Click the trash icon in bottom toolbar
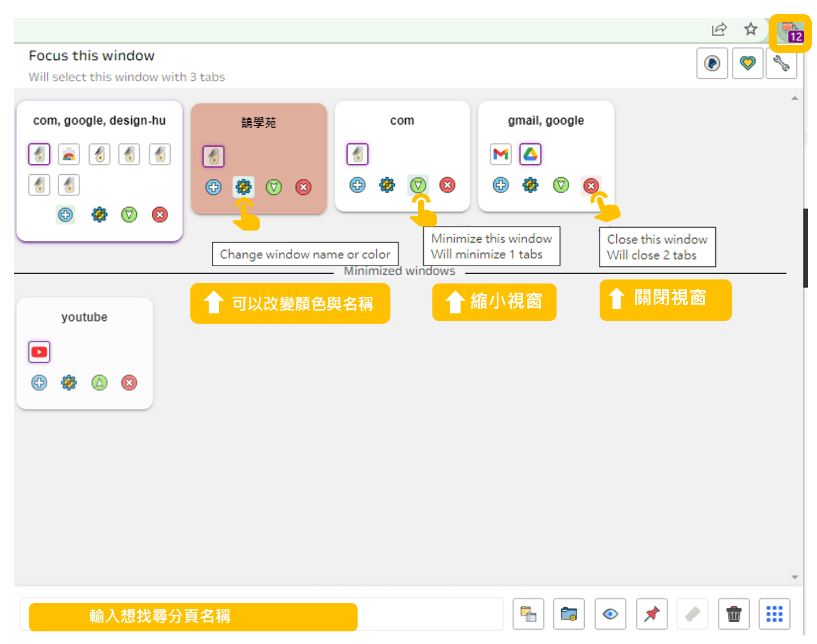This screenshot has width=817, height=644. 734,614
